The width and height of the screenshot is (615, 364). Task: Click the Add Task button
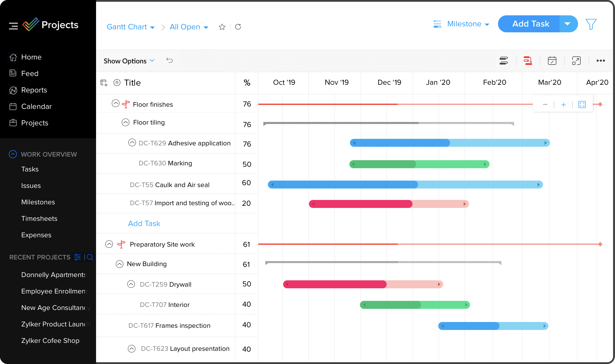(531, 24)
